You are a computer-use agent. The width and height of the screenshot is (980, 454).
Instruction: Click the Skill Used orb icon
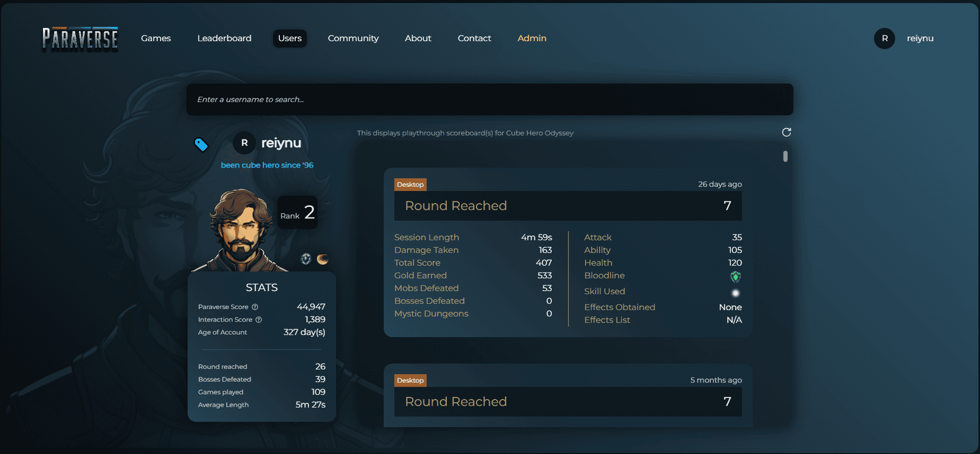point(736,293)
